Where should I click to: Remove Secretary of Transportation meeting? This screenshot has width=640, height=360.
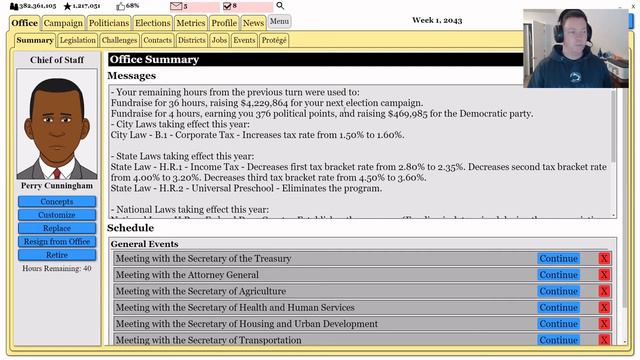pyautogui.click(x=604, y=340)
